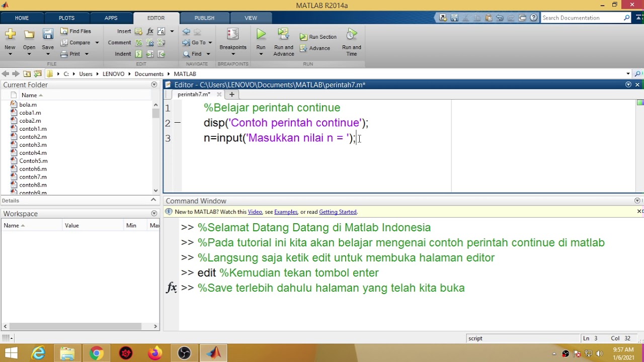Screen dimensions: 644x362
Task: Expand the Compare dropdown arrow
Action: click(x=97, y=43)
